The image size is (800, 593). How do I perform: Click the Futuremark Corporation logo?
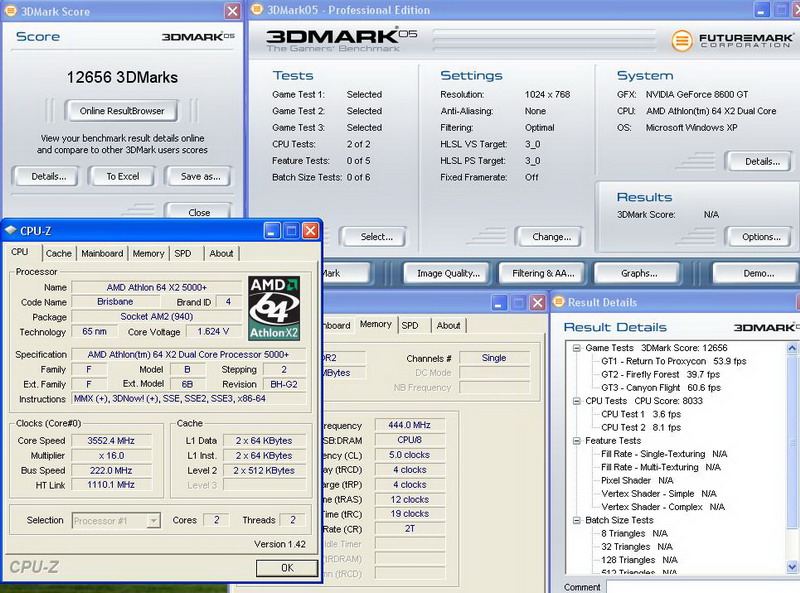point(732,40)
